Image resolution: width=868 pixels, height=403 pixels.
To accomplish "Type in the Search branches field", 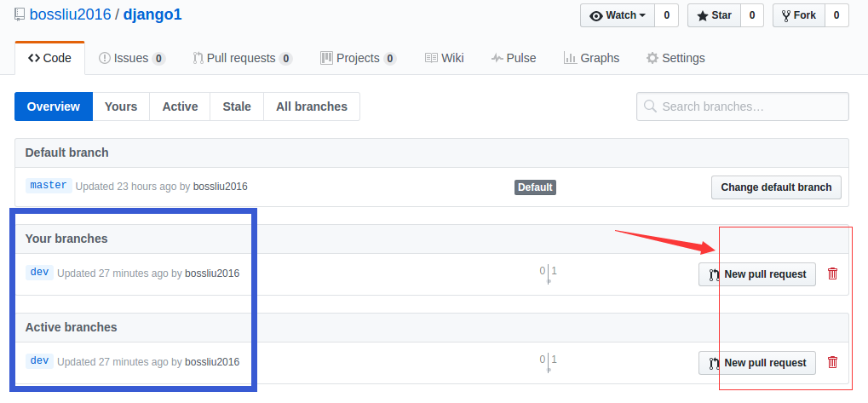I will coord(750,107).
